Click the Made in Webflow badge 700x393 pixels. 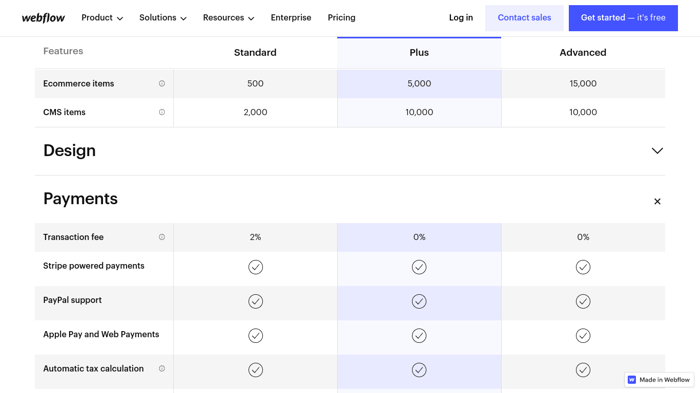pos(659,380)
